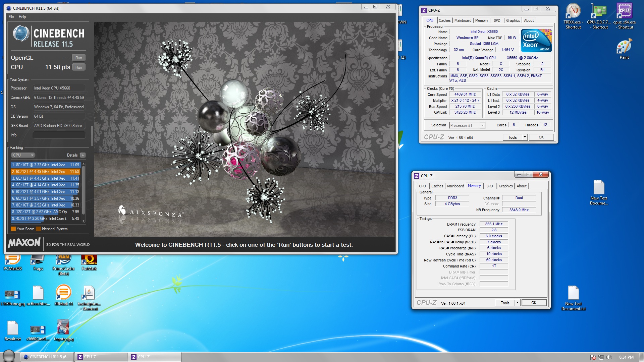Switch to SPD tab in upper CPU-Z

[x=497, y=20]
